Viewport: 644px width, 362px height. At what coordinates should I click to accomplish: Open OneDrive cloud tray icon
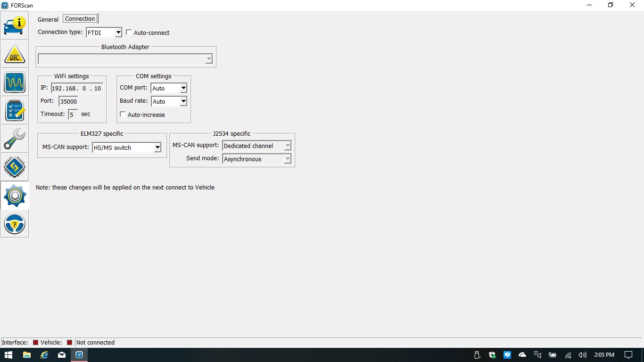pyautogui.click(x=522, y=355)
